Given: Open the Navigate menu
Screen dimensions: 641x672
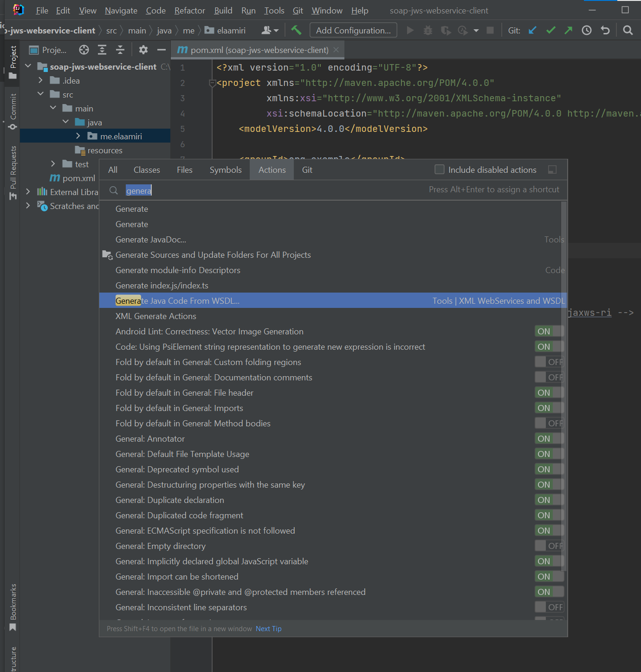Looking at the screenshot, I should (121, 10).
